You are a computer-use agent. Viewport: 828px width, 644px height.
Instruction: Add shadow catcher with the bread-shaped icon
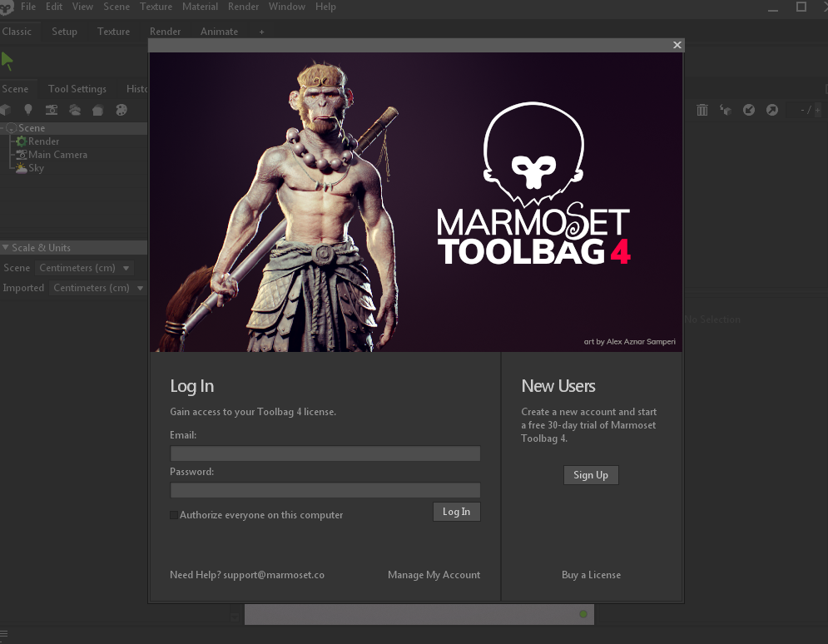coord(97,110)
